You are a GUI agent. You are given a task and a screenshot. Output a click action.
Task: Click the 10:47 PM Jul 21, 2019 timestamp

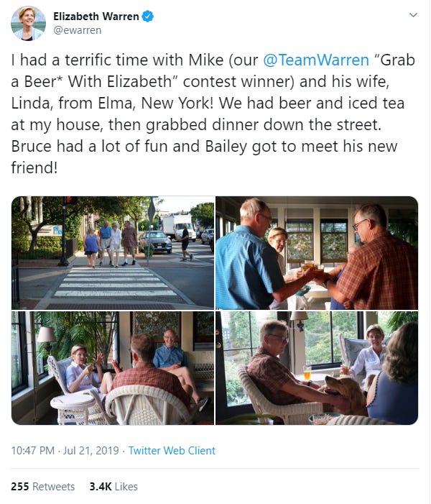(x=65, y=451)
